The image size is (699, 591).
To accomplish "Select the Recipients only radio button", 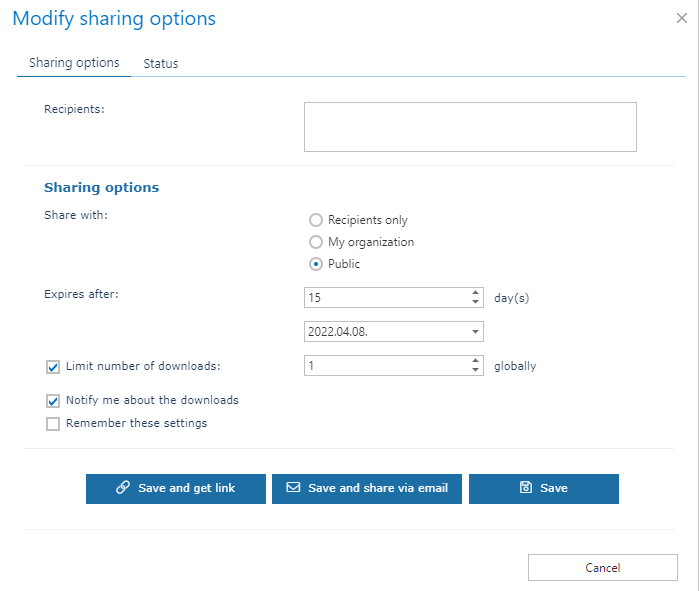I will point(316,220).
